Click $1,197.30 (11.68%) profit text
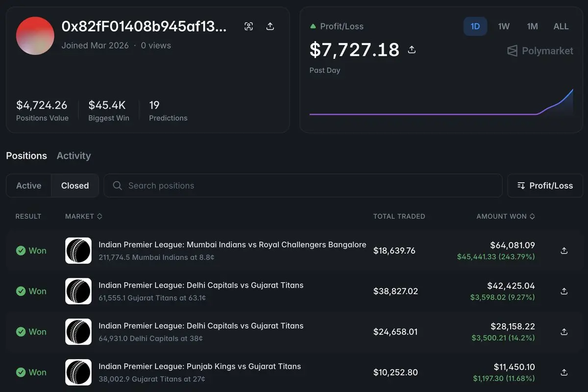This screenshot has width=588, height=392. (x=504, y=378)
